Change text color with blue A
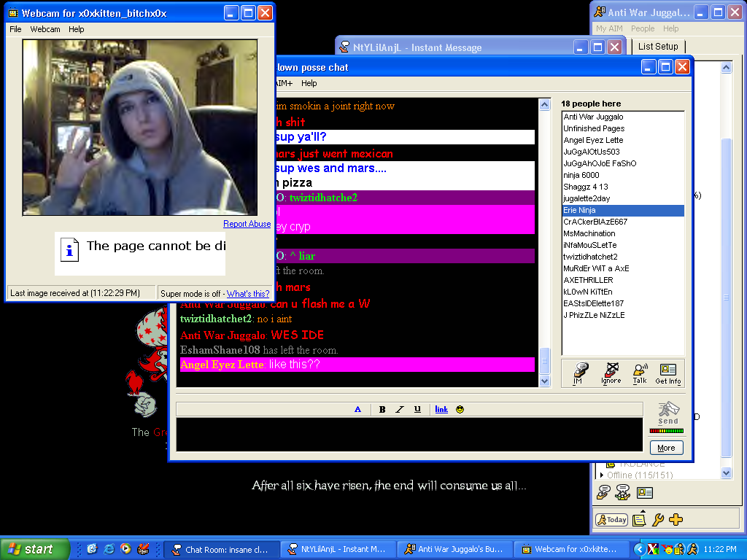 pos(357,409)
